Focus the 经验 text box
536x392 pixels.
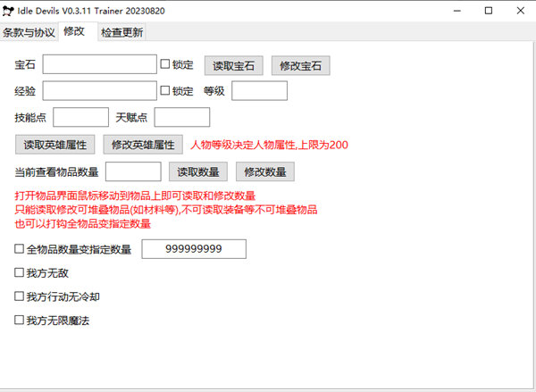99,91
